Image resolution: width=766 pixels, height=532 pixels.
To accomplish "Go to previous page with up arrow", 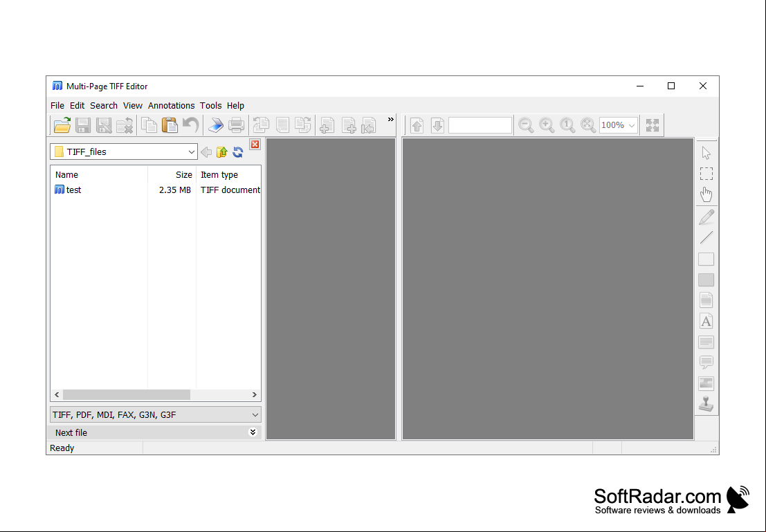I will 417,125.
